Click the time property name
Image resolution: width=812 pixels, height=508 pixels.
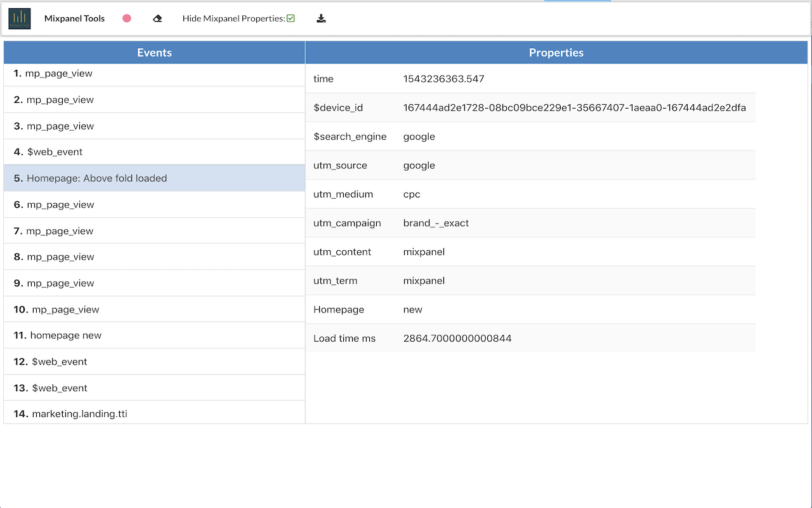pos(324,79)
